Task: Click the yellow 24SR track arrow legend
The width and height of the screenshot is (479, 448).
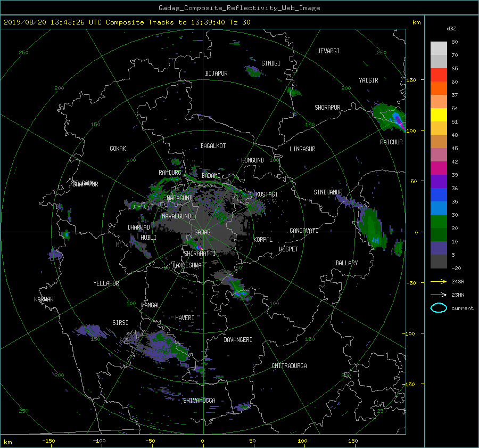Action: tap(439, 282)
